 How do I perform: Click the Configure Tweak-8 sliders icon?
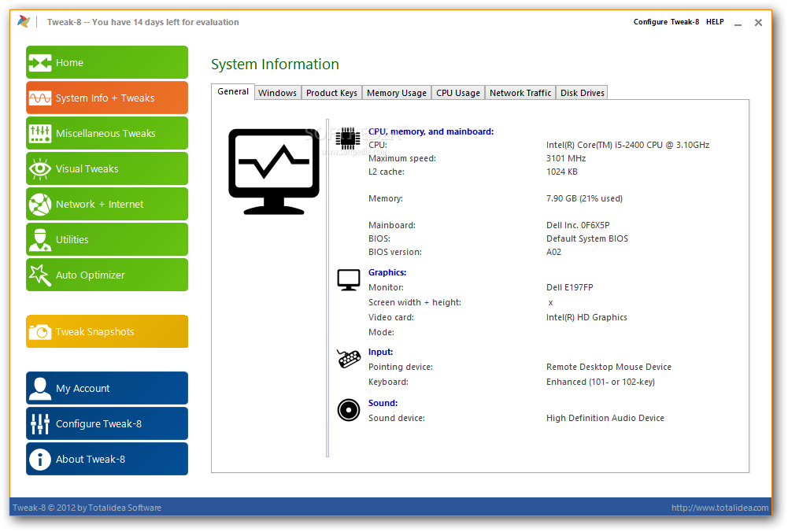[39, 424]
